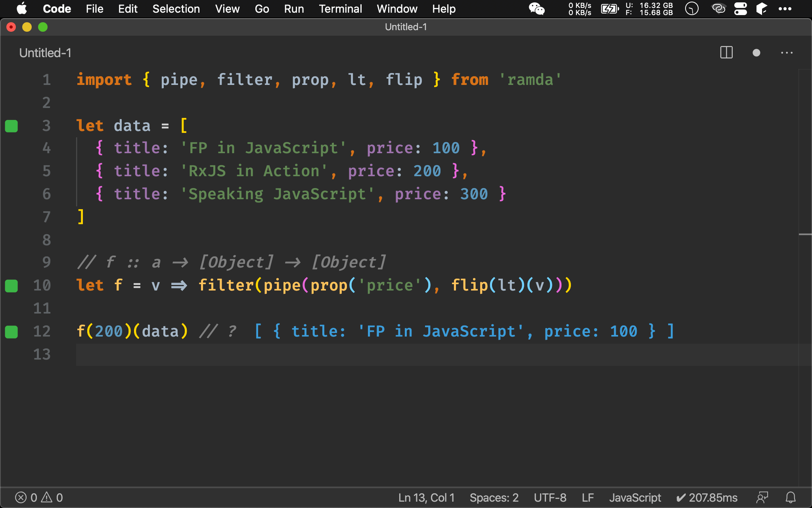Open Problems panel via errors and warnings status
Viewport: 812px width, 508px height.
[39, 498]
